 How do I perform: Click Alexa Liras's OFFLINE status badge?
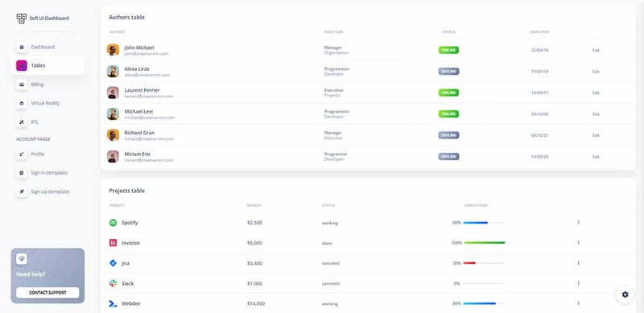click(x=448, y=72)
